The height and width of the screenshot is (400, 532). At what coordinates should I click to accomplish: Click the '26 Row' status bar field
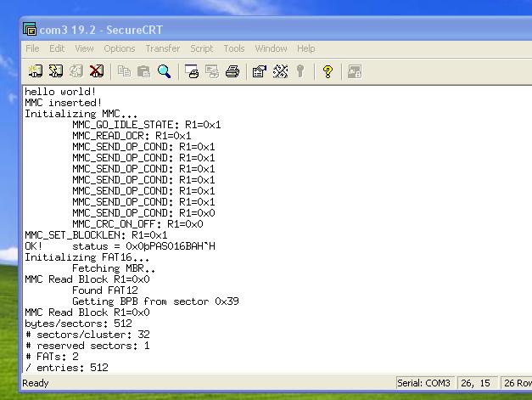(x=517, y=383)
